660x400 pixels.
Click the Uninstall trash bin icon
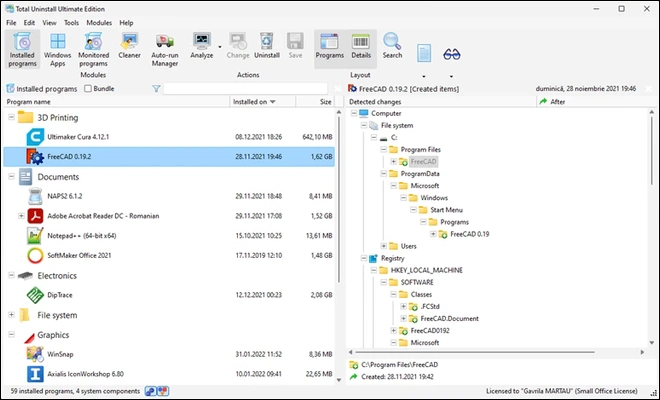point(266,46)
